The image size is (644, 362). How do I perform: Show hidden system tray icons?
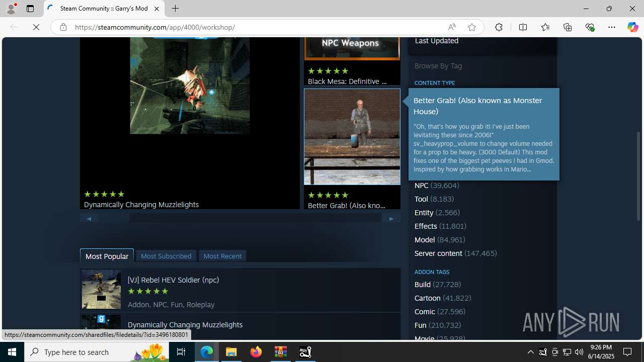(530, 352)
